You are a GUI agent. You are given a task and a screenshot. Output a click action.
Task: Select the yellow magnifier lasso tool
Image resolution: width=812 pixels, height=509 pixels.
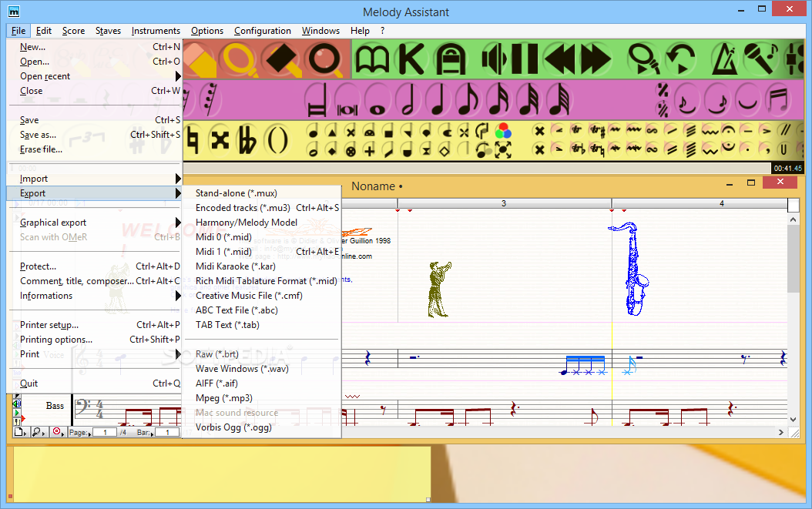point(240,59)
